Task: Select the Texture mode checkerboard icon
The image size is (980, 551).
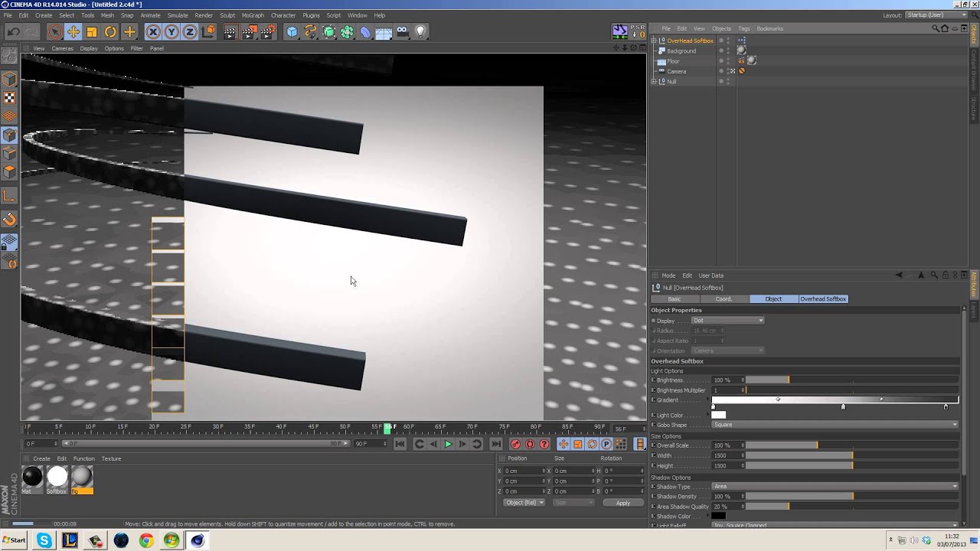Action: coord(9,98)
